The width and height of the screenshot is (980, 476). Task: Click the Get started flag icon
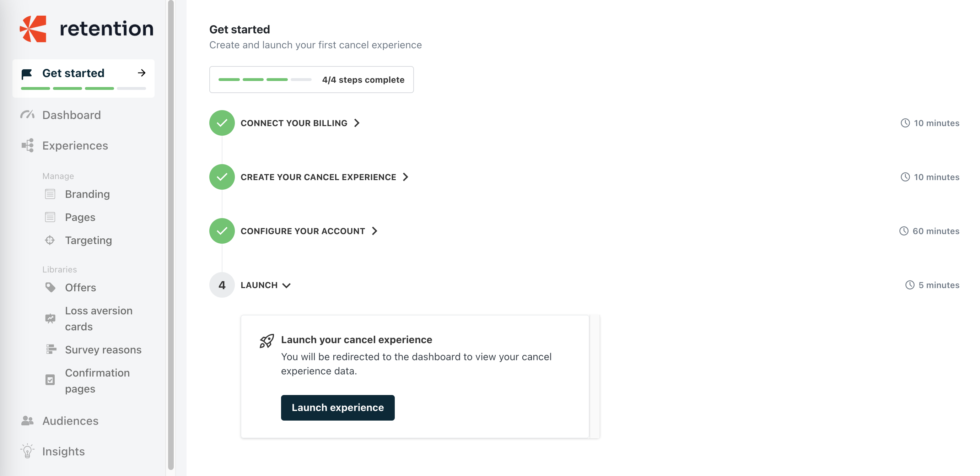coord(27,74)
